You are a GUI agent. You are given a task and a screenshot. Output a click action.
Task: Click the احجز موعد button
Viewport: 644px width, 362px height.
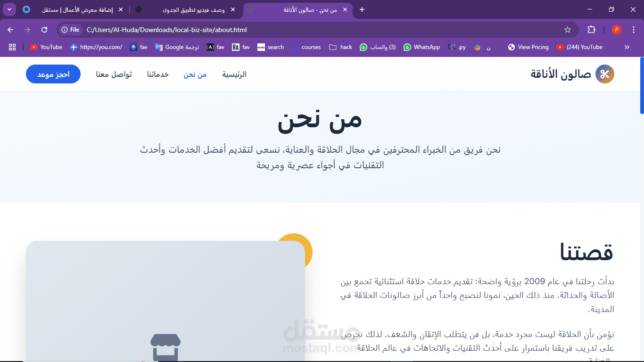[x=53, y=74]
